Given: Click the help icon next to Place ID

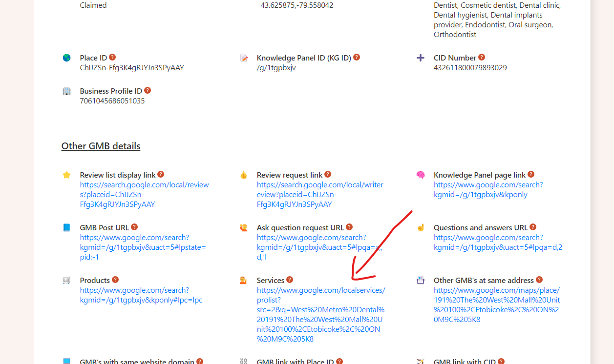Looking at the screenshot, I should (112, 57).
